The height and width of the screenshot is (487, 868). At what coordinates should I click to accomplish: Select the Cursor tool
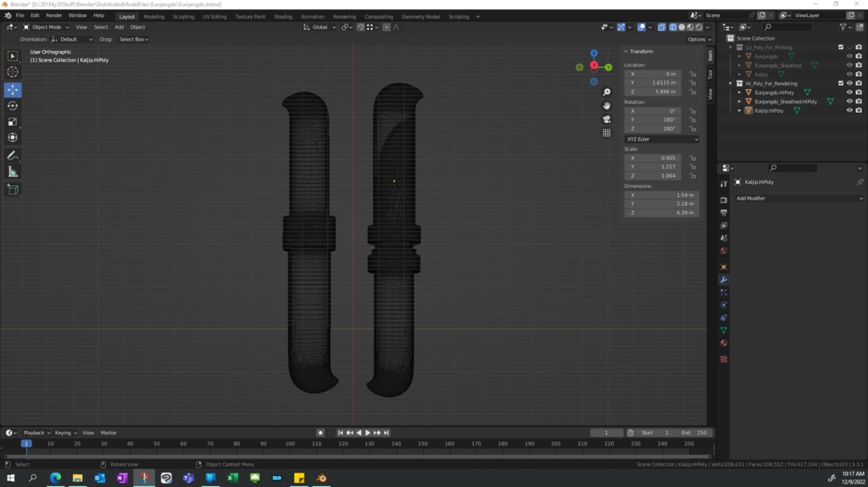13,72
